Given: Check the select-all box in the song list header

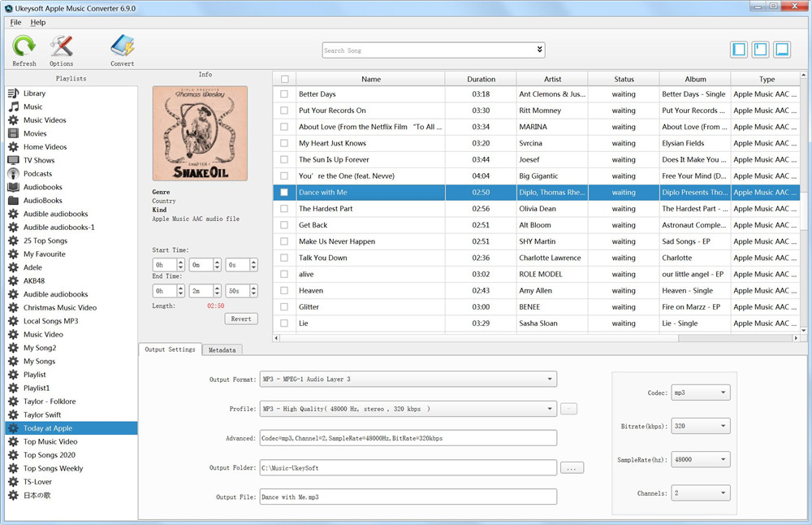Looking at the screenshot, I should click(x=286, y=78).
